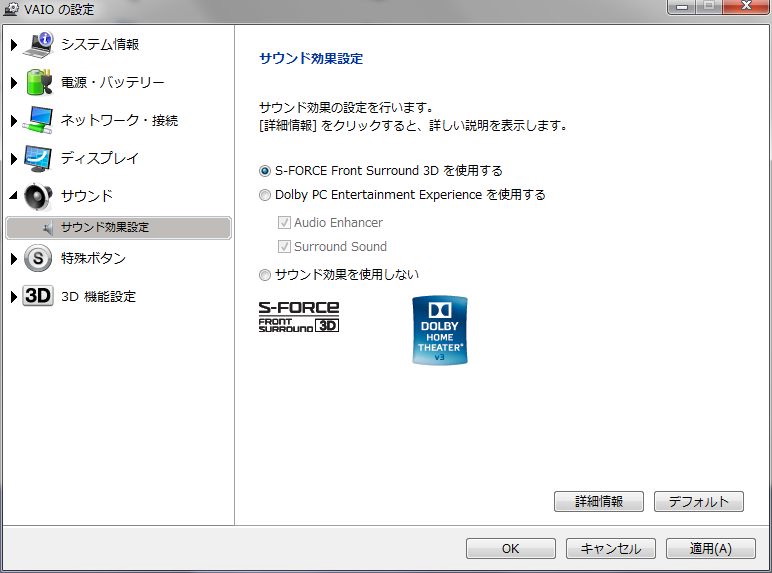The height and width of the screenshot is (573, 772).
Task: Expand the 3D 機能設定 tree arrow
Action: (x=13, y=296)
